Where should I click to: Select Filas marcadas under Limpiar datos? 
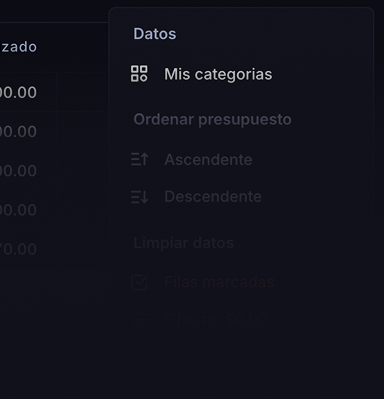point(241,283)
